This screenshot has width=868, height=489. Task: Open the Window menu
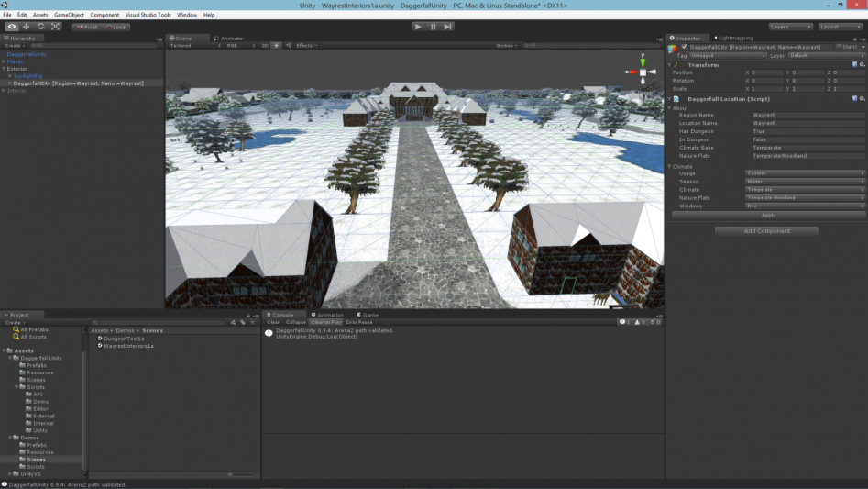pyautogui.click(x=187, y=15)
